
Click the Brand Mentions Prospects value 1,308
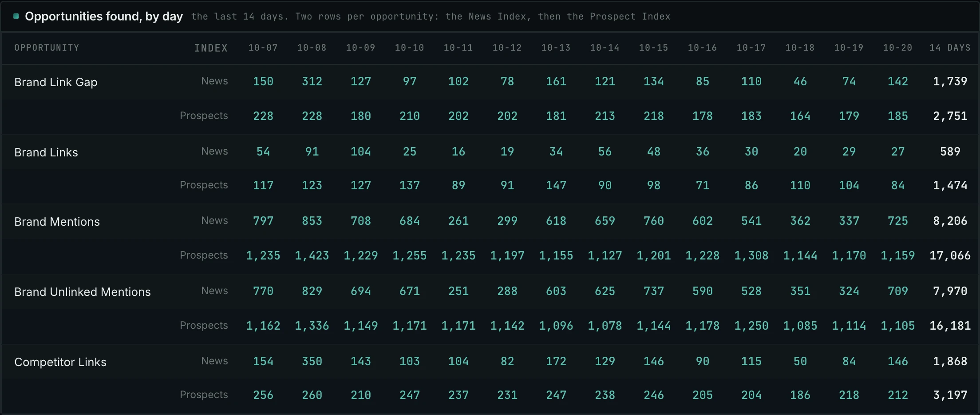pos(751,255)
